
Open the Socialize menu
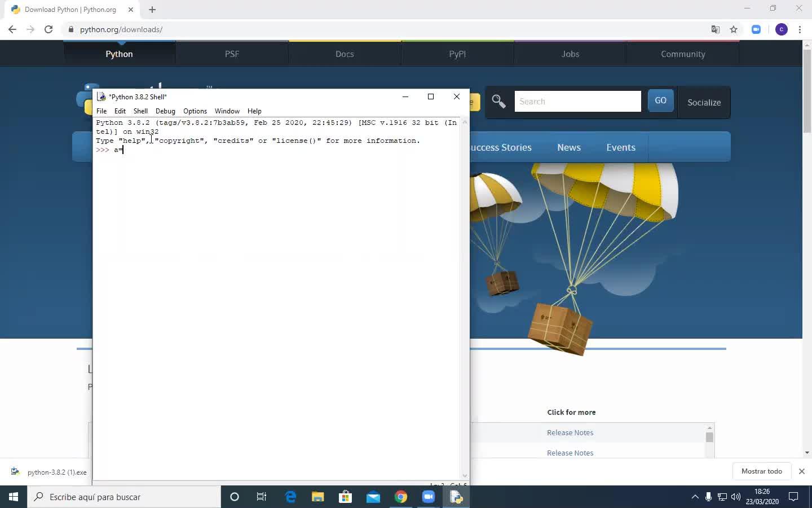tap(704, 102)
